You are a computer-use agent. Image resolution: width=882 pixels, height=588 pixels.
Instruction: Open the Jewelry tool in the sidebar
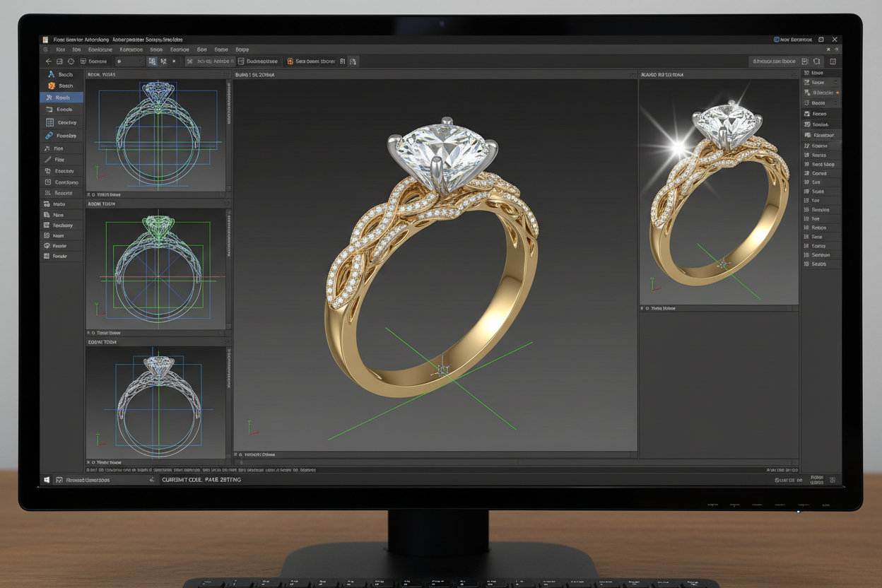point(62,135)
